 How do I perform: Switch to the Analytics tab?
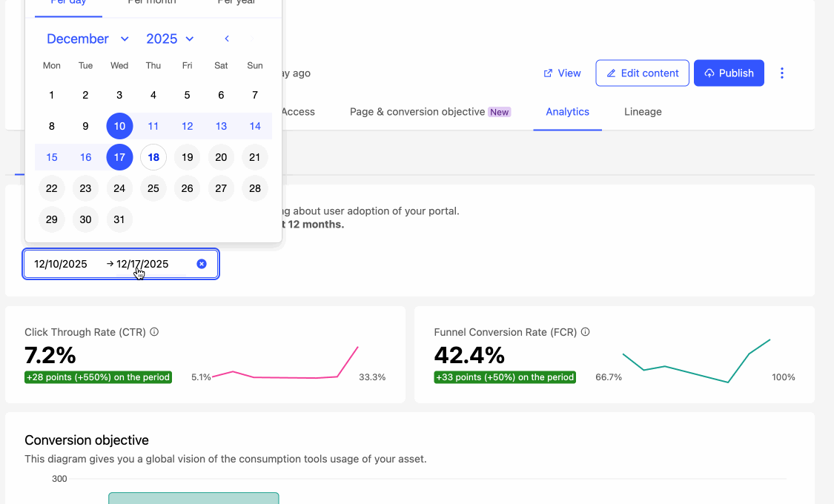[567, 112]
